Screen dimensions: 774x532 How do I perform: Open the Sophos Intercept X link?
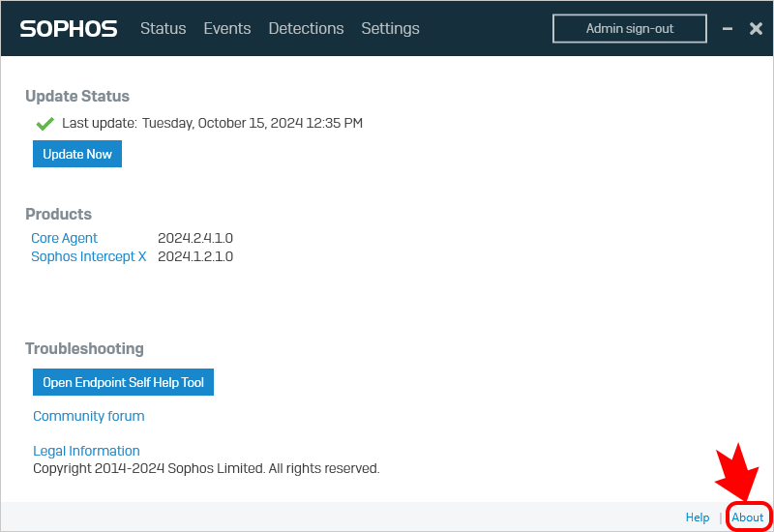coord(89,256)
